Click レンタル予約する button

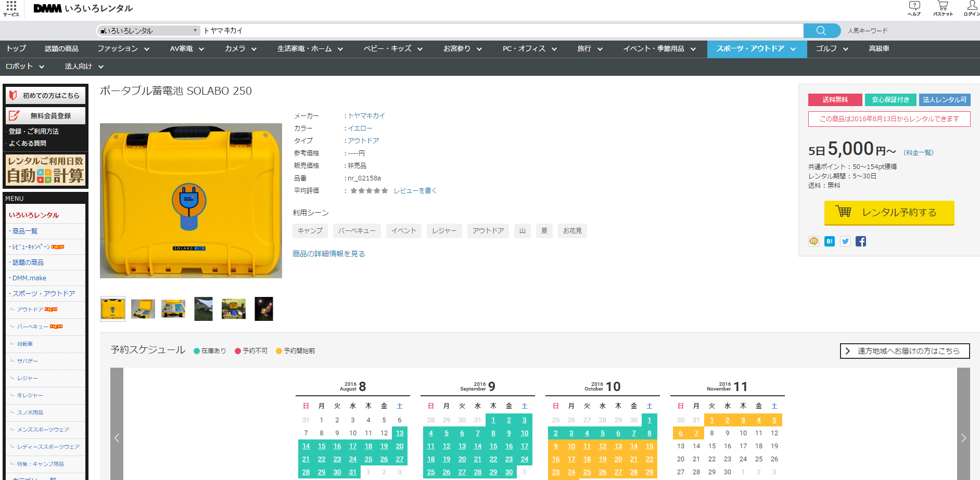889,212
